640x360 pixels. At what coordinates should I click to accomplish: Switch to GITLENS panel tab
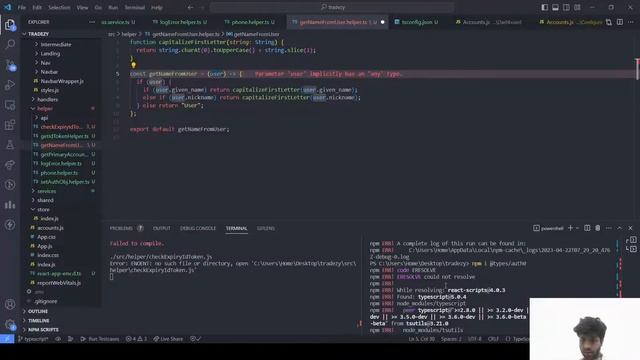pos(266,228)
